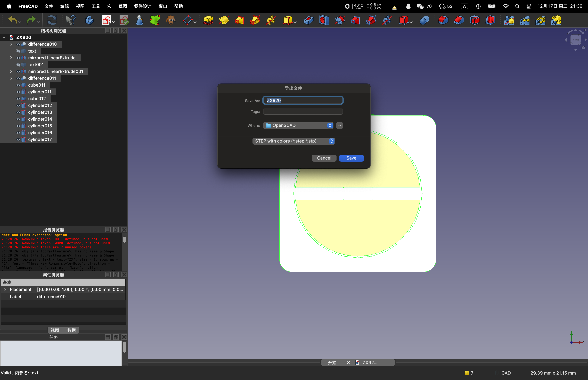
Task: Expand the save dialog with chevron button
Action: pos(340,126)
